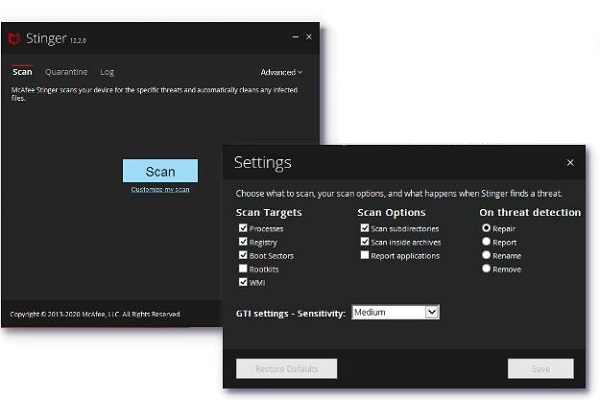The height and width of the screenshot is (400, 600).
Task: Close the Settings dialog
Action: 570,163
